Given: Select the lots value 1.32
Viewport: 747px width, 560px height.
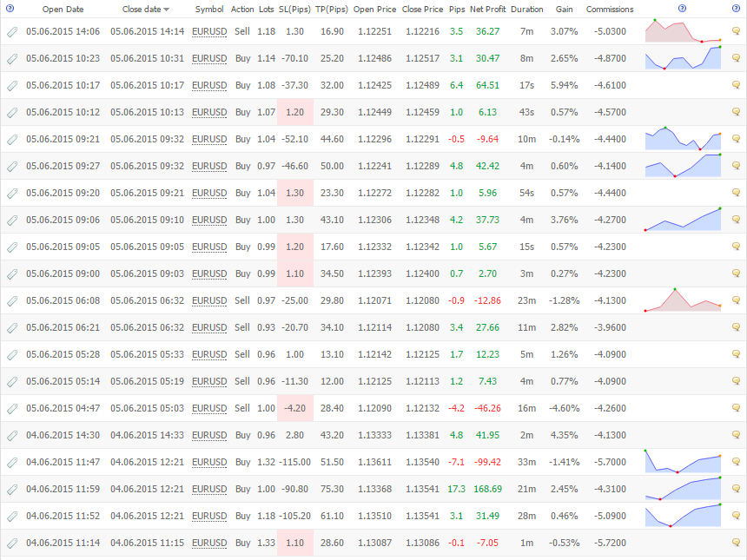Looking at the screenshot, I should click(267, 462).
